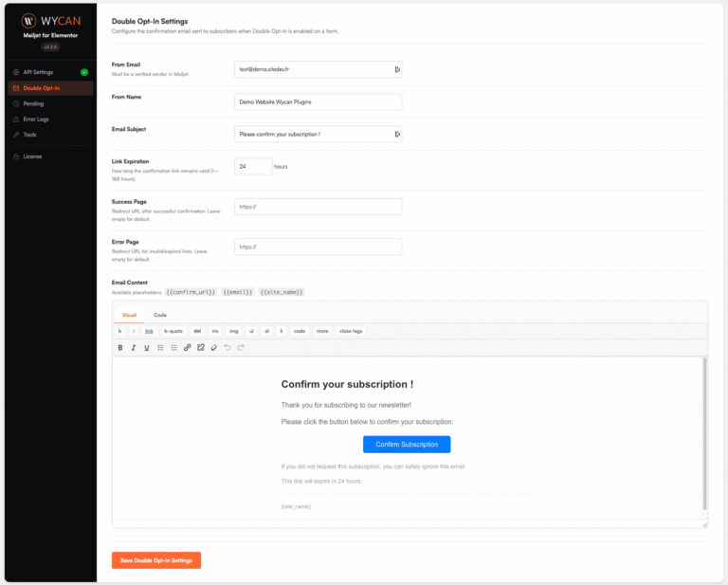The image size is (728, 585).
Task: Click the {{confirm_url}} placeholder tag
Action: pyautogui.click(x=191, y=292)
